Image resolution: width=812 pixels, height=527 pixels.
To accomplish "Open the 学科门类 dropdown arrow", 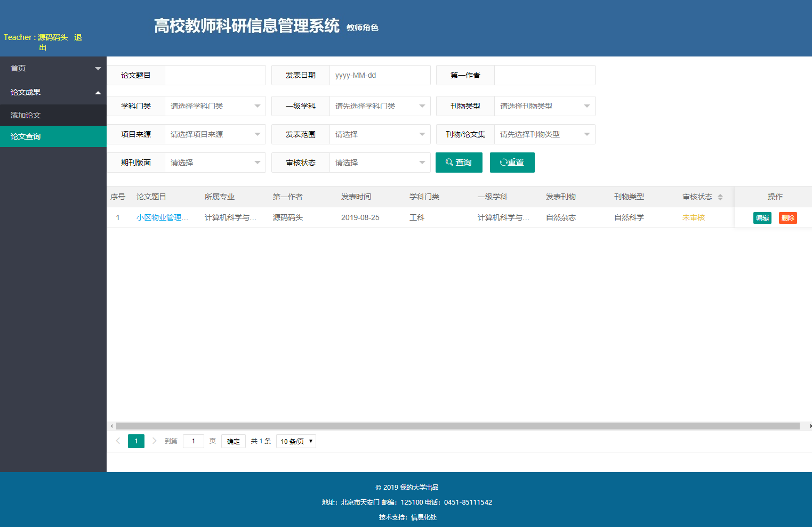I will [x=256, y=106].
